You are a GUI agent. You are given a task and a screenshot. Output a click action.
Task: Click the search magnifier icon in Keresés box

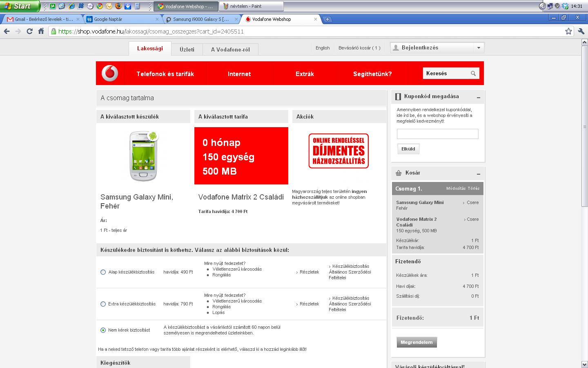[473, 74]
